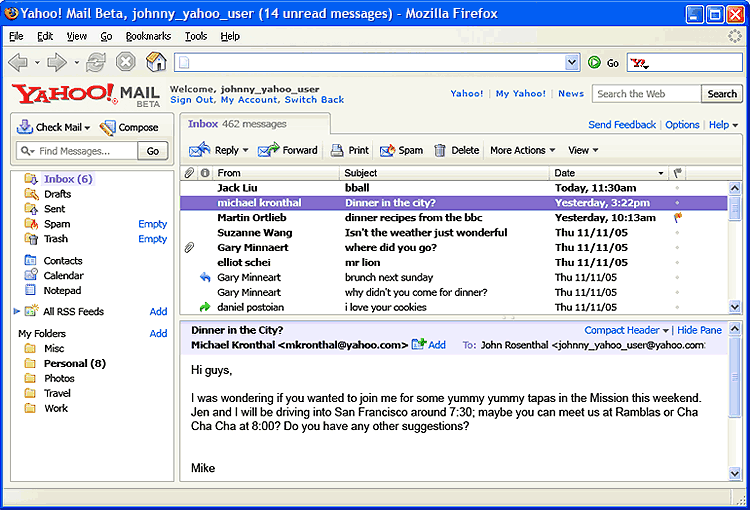Open the Bookmarks menu
This screenshot has width=750, height=510.
click(148, 36)
